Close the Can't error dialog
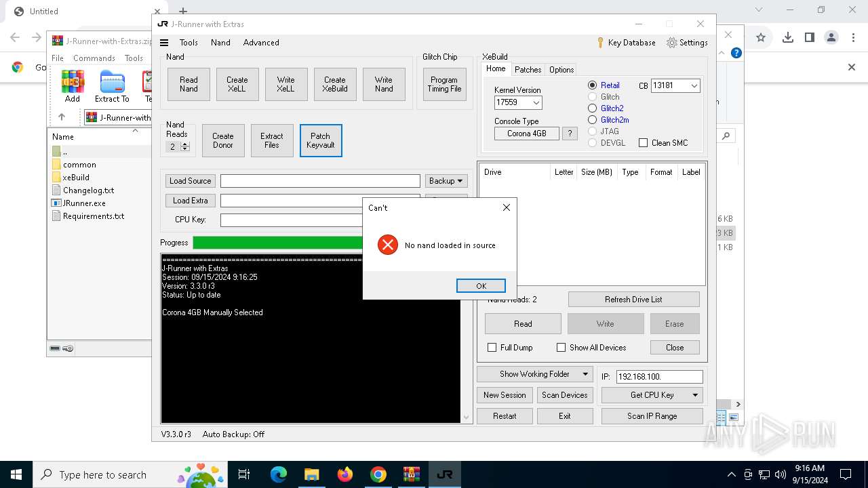This screenshot has width=868, height=488. click(506, 207)
